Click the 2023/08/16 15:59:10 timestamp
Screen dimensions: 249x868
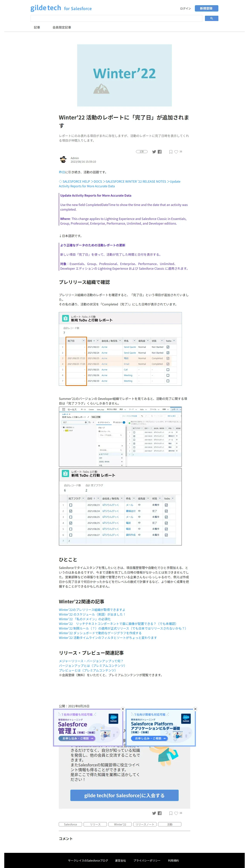pyautogui.click(x=83, y=162)
